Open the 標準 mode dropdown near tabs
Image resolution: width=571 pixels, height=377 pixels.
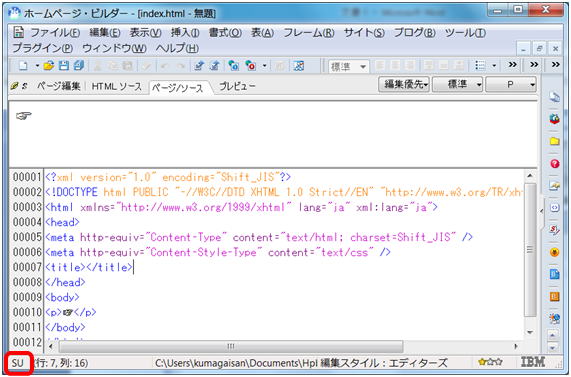[x=458, y=85]
